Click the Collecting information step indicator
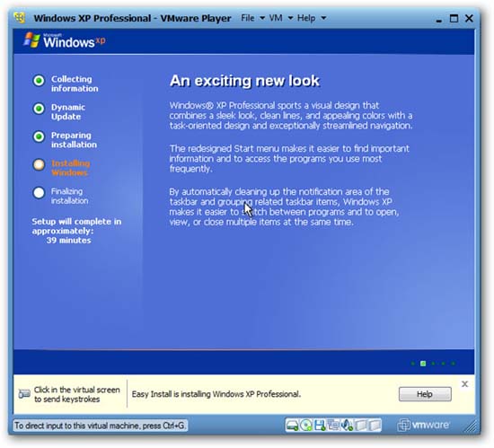Screen dimensions: 494x448 point(39,81)
